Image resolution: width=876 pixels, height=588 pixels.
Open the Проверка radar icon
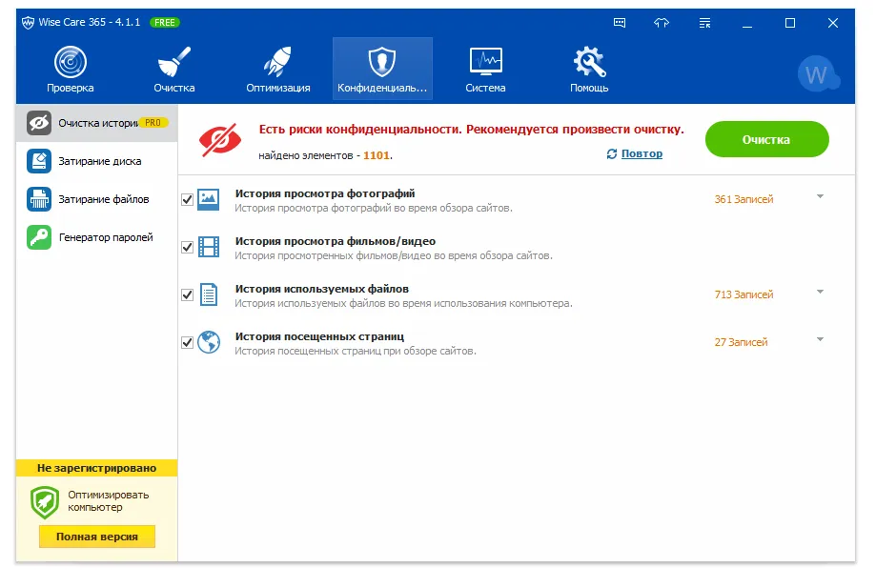point(71,61)
